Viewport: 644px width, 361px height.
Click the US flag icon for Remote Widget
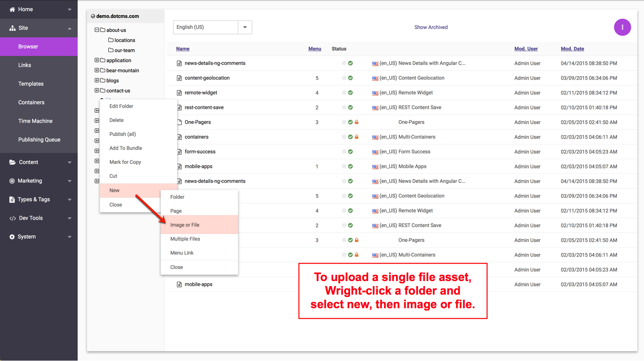click(x=375, y=93)
